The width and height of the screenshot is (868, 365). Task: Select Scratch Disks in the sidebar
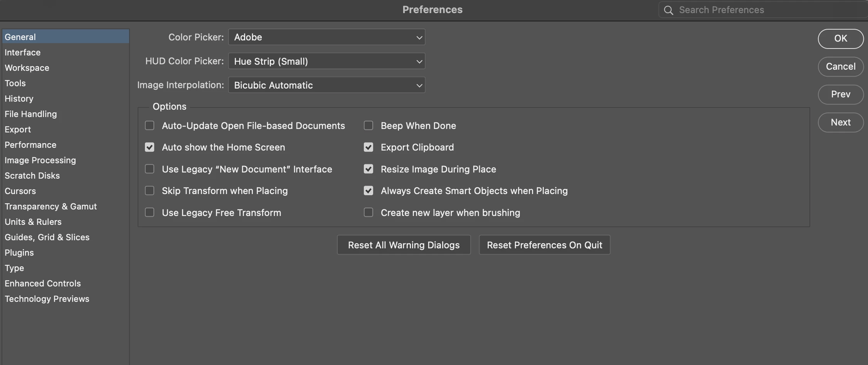pyautogui.click(x=32, y=176)
